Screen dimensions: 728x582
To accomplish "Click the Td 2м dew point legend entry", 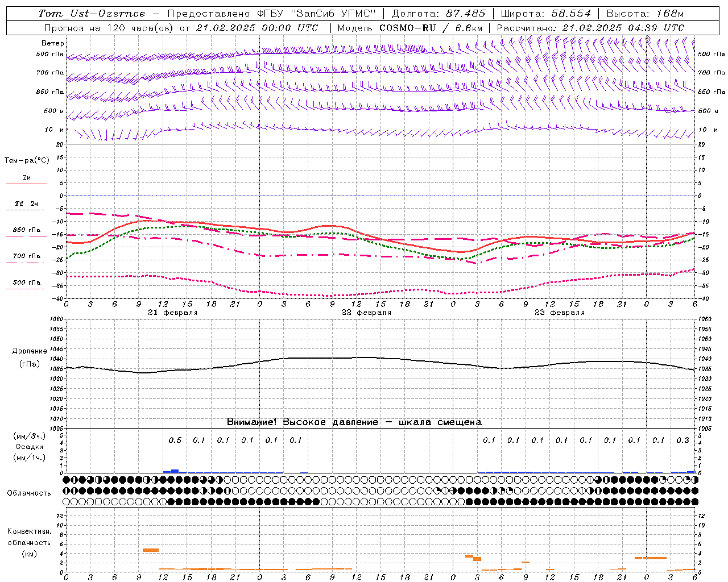I will point(27,203).
